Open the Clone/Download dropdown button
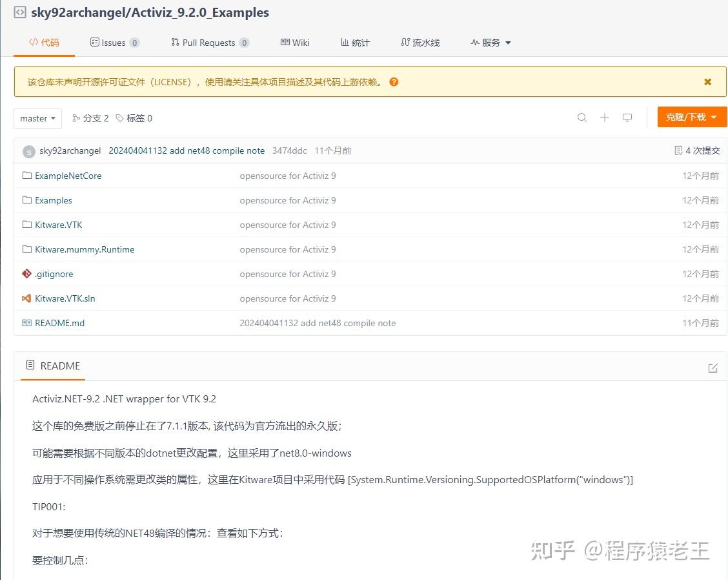Screen dimensions: 728x580 tap(692, 117)
